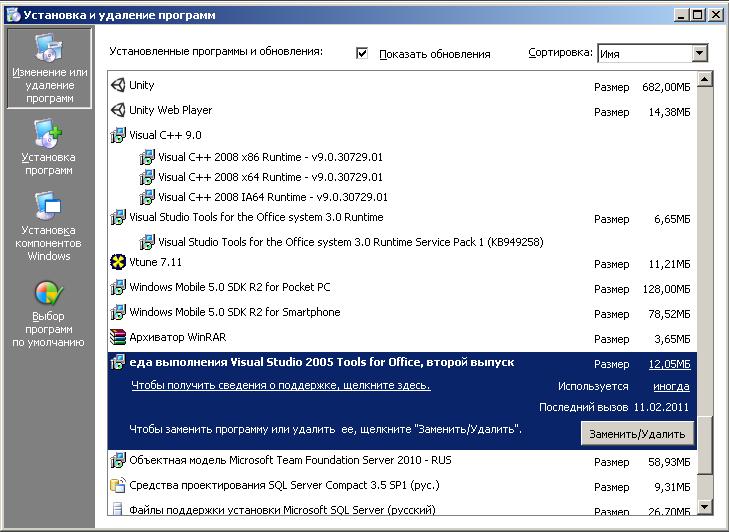Image resolution: width=729 pixels, height=532 pixels.
Task: Click the scrollbar up arrow
Action: tap(705, 81)
